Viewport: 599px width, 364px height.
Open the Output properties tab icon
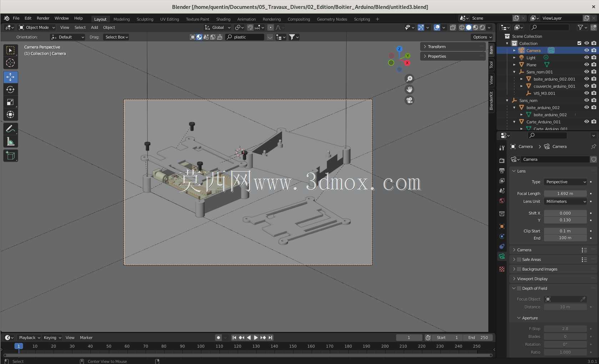502,171
